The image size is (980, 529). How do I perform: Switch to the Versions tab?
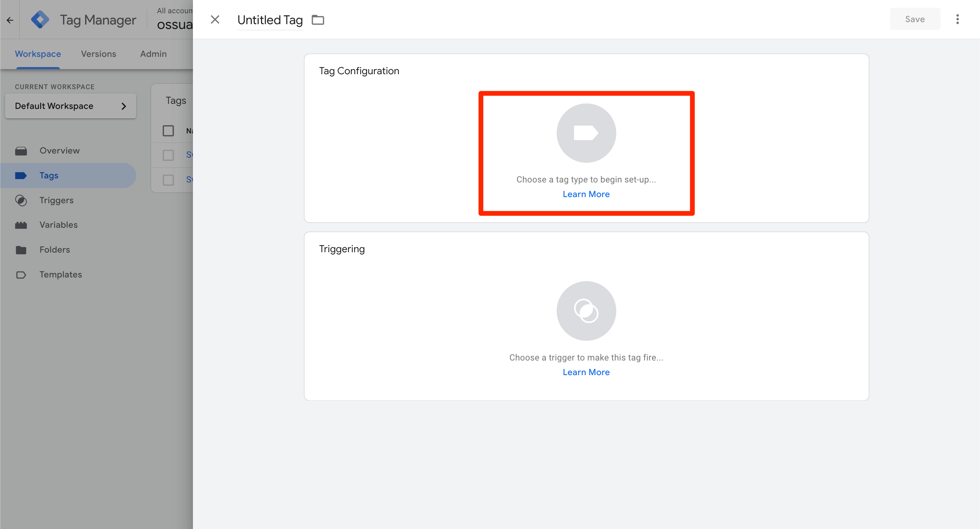tap(99, 54)
